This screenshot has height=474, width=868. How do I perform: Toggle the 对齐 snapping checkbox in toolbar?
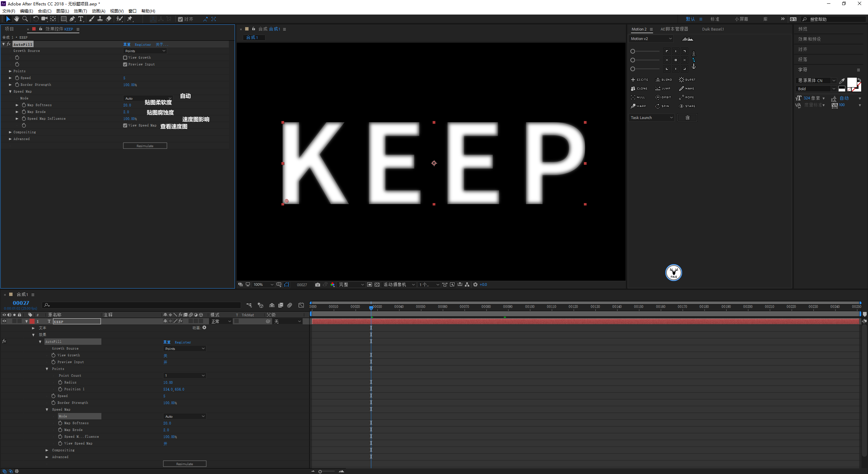180,19
